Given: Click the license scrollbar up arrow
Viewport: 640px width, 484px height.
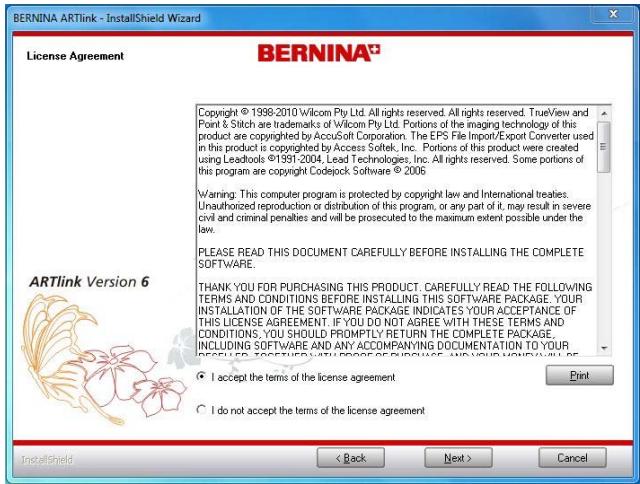Looking at the screenshot, I should tap(604, 113).
